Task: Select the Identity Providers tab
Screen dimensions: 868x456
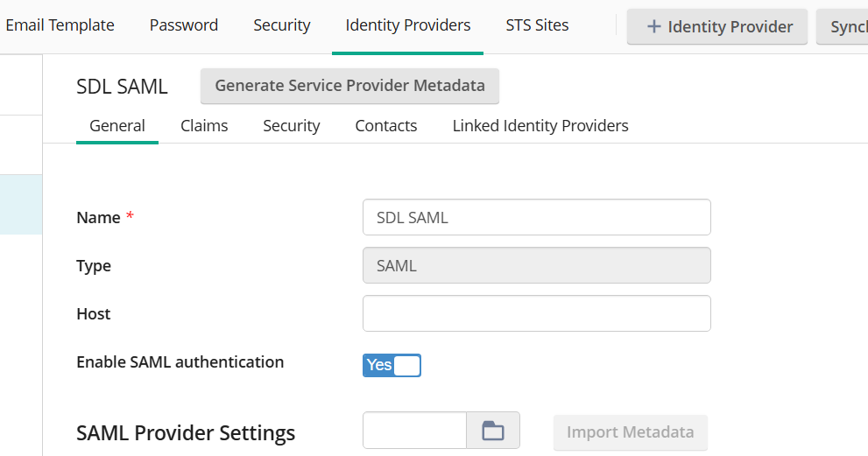Action: tap(408, 25)
